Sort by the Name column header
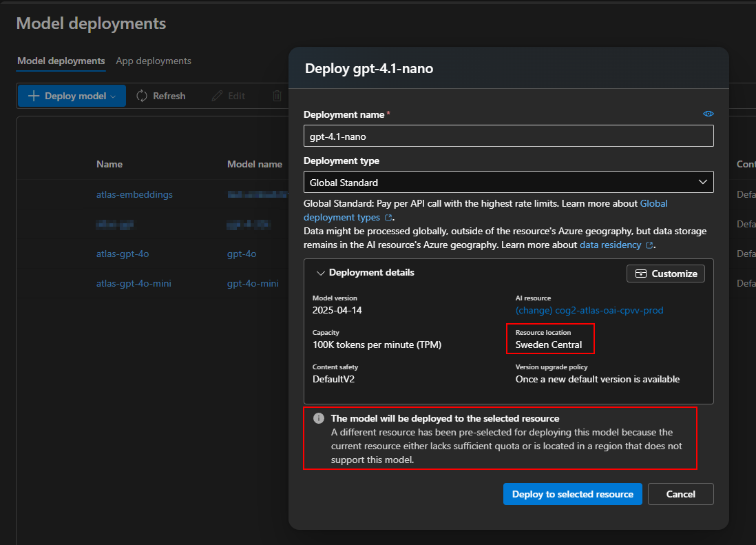The image size is (756, 545). point(109,165)
